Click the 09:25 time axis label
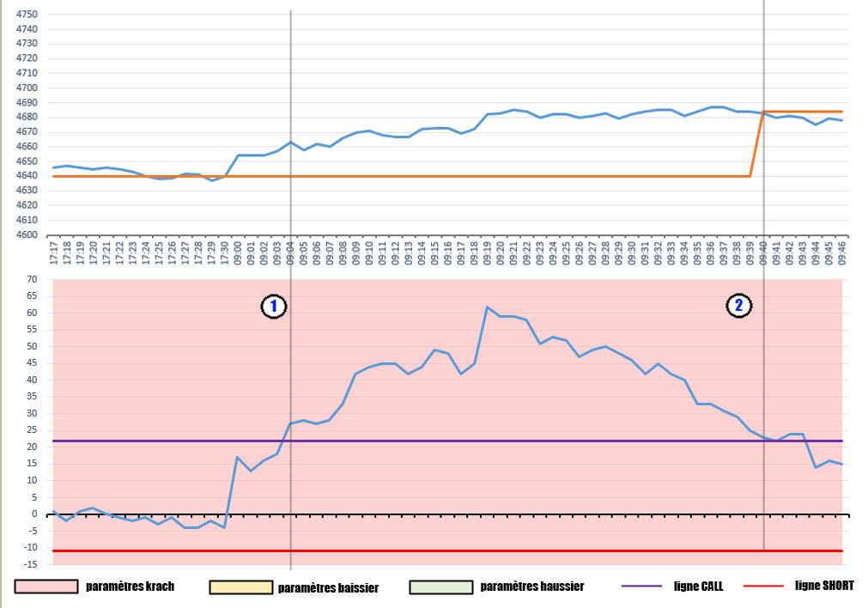This screenshot has width=868, height=608. [567, 252]
